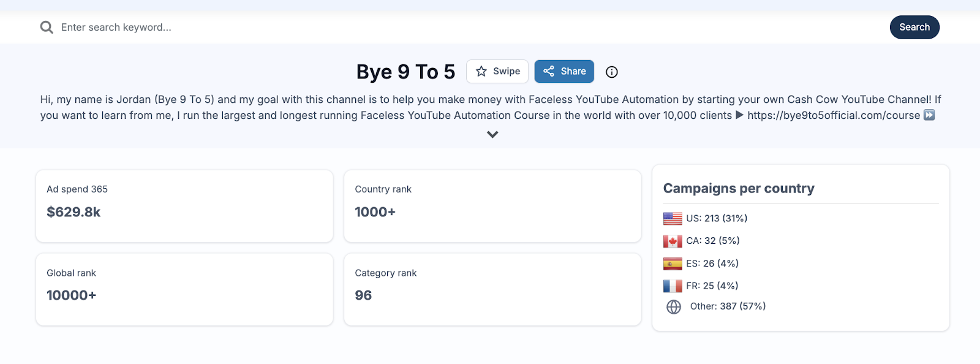Click the 'Category rank' label

pyautogui.click(x=386, y=273)
